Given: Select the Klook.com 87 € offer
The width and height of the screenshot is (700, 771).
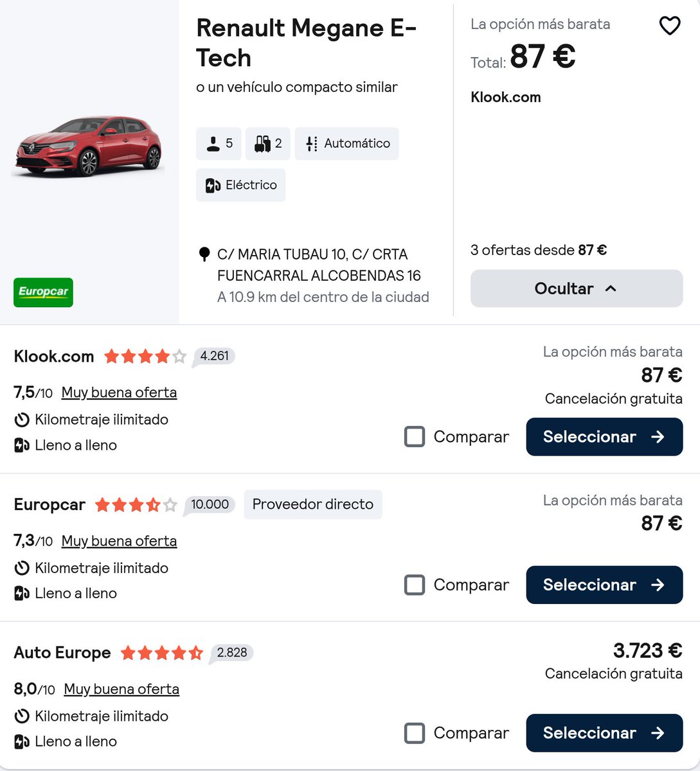Looking at the screenshot, I should pos(604,437).
